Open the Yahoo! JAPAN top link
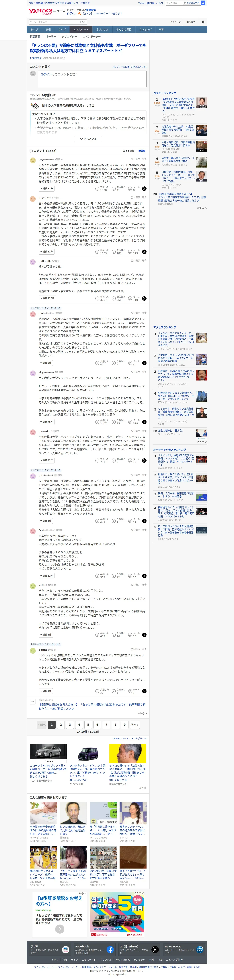Image resolution: width=234 pixels, height=980 pixels. pyautogui.click(x=146, y=3)
